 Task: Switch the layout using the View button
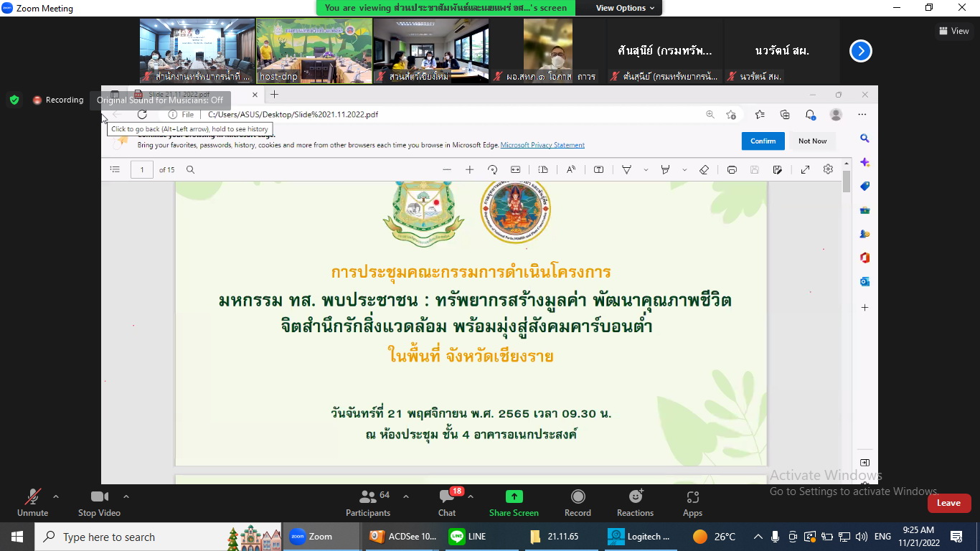[953, 31]
